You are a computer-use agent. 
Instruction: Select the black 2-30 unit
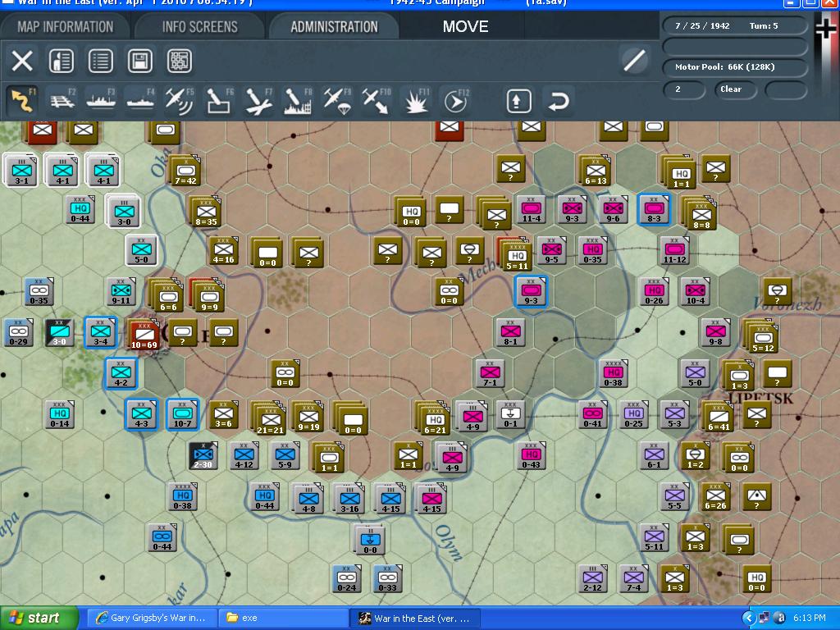point(203,456)
